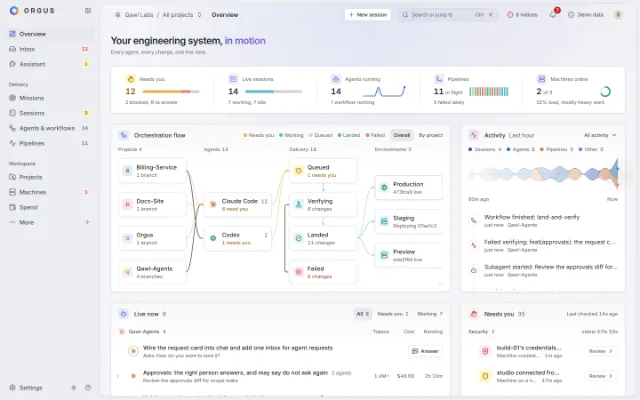This screenshot has width=640, height=400.
Task: Review build-01's credentials item
Action: point(601,351)
